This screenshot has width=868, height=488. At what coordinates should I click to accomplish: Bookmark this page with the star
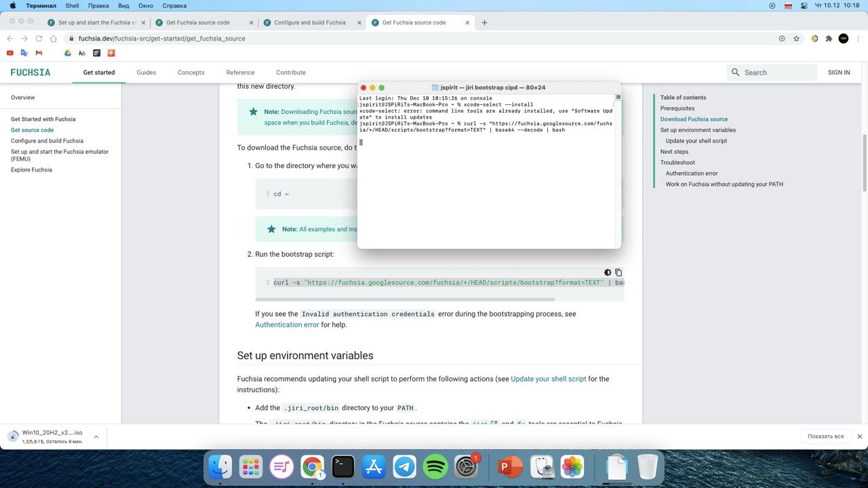[x=797, y=39]
